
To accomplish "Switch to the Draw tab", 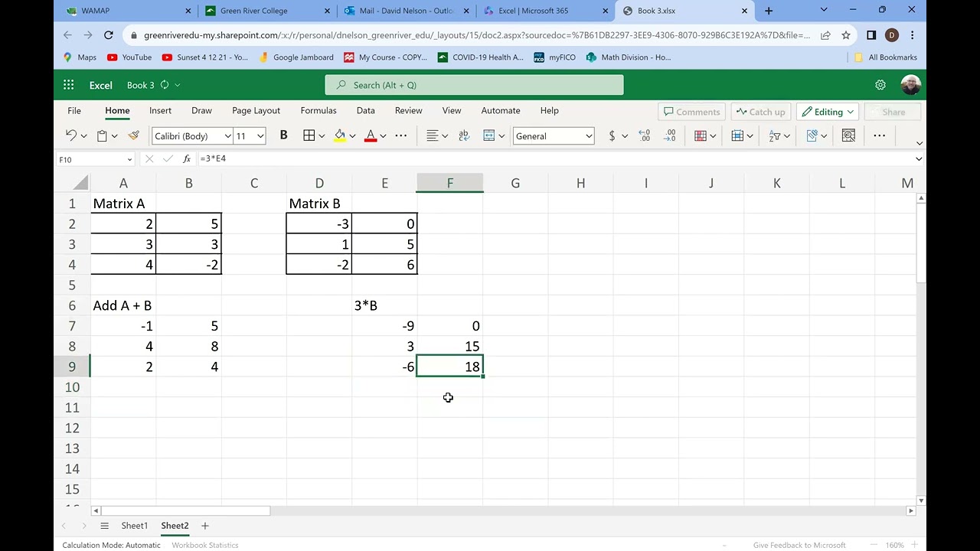I will click(x=201, y=110).
